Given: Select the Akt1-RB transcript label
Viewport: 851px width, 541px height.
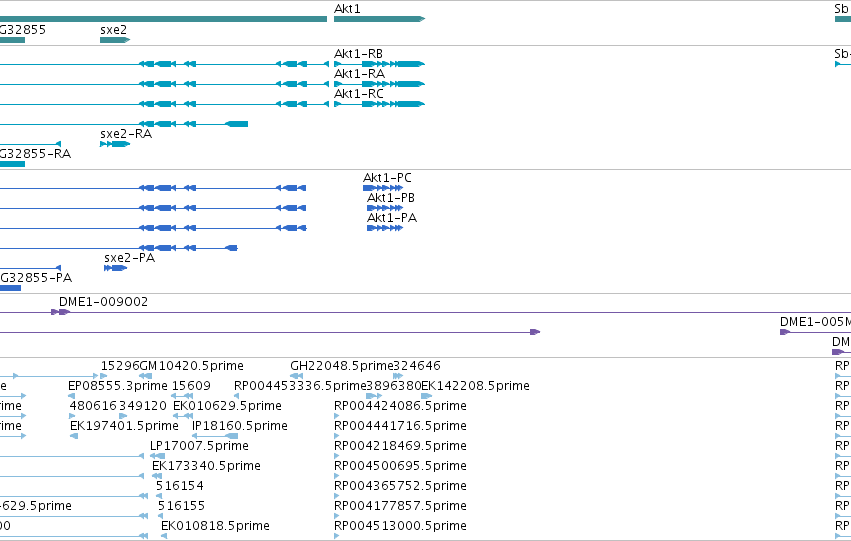Looking at the screenshot, I should click(358, 54).
